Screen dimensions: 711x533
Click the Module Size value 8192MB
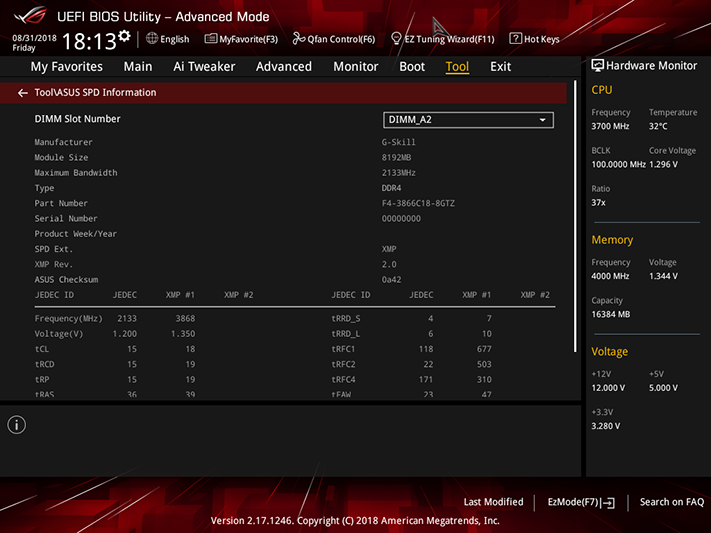396,157
